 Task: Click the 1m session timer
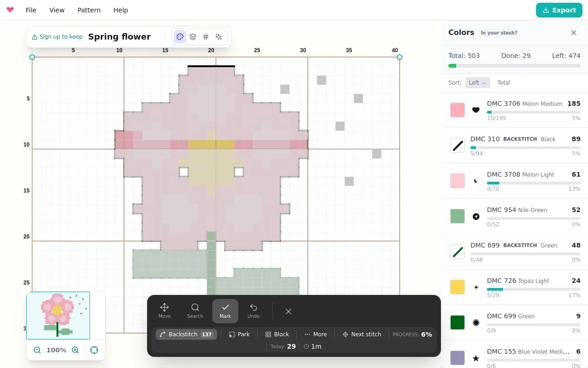(x=312, y=346)
